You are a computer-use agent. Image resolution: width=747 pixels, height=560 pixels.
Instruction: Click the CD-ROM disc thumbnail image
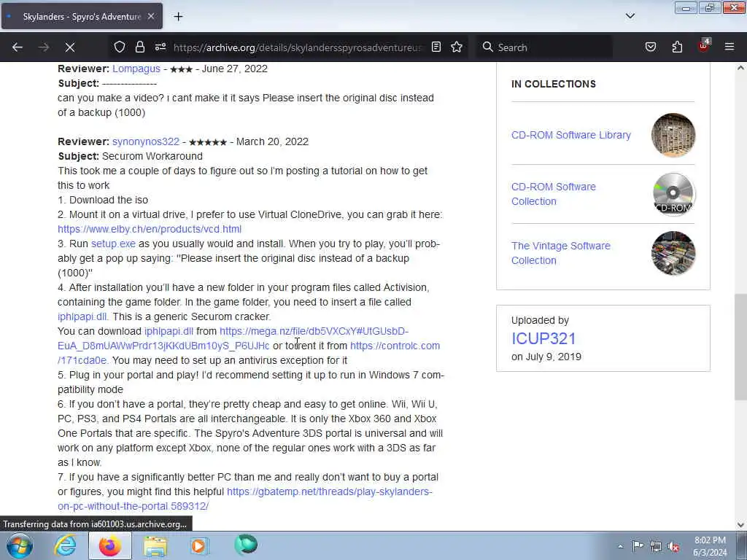point(673,194)
